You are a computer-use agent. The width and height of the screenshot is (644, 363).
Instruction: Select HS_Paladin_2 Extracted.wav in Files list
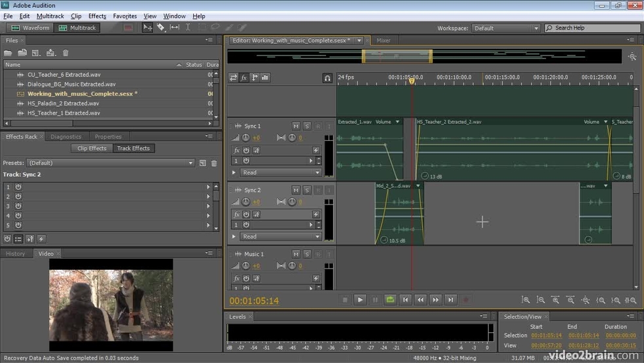tap(63, 103)
